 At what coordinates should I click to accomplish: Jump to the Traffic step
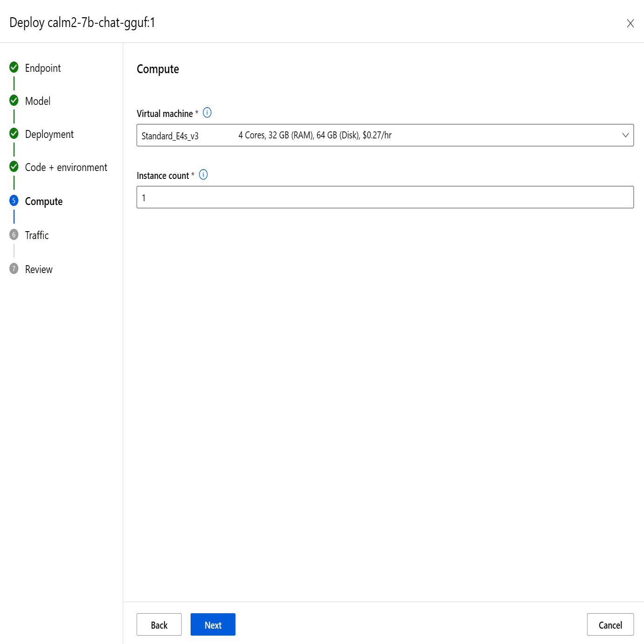(x=37, y=235)
